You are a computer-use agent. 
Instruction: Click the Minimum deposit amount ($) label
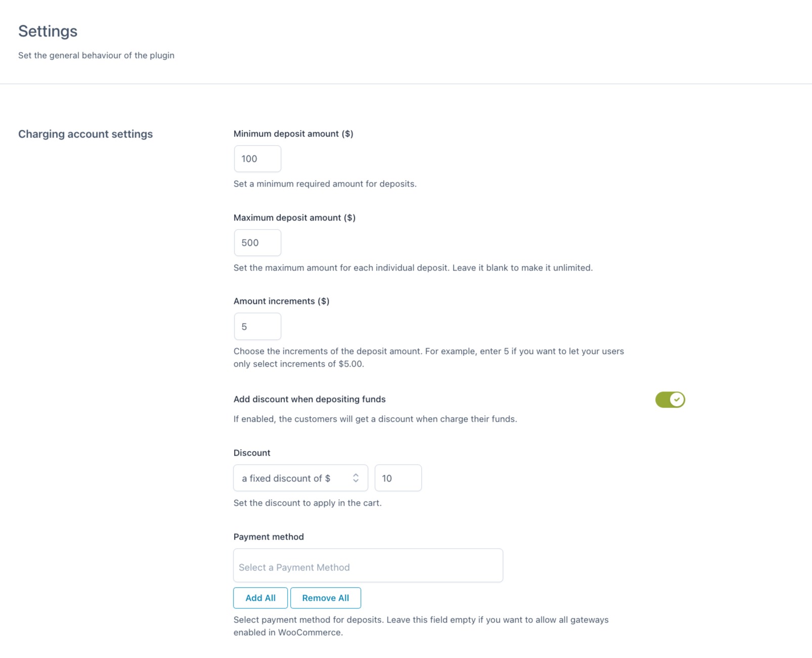pos(293,134)
